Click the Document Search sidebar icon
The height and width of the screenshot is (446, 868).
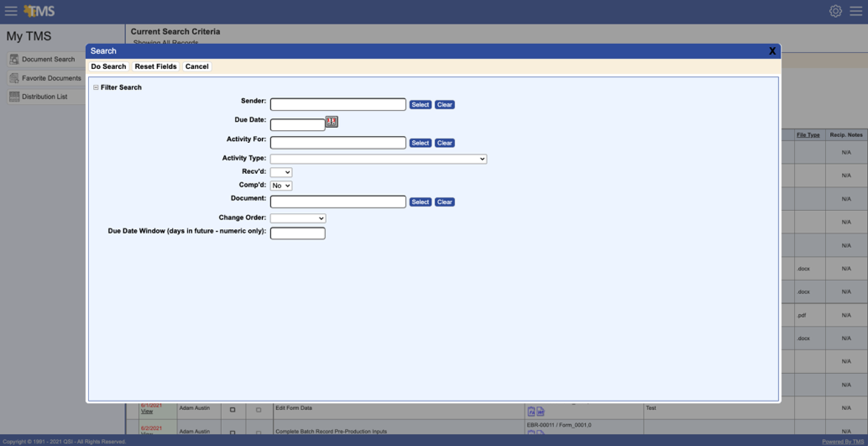click(x=14, y=59)
